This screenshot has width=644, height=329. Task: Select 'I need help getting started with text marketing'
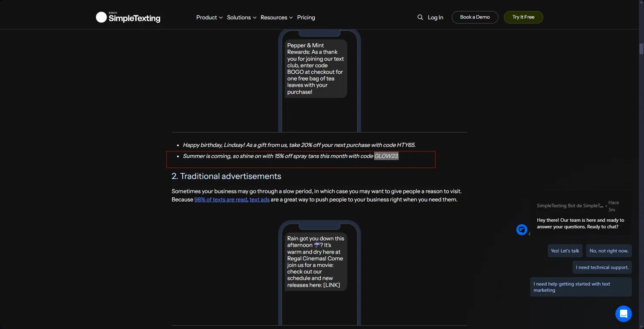point(581,287)
